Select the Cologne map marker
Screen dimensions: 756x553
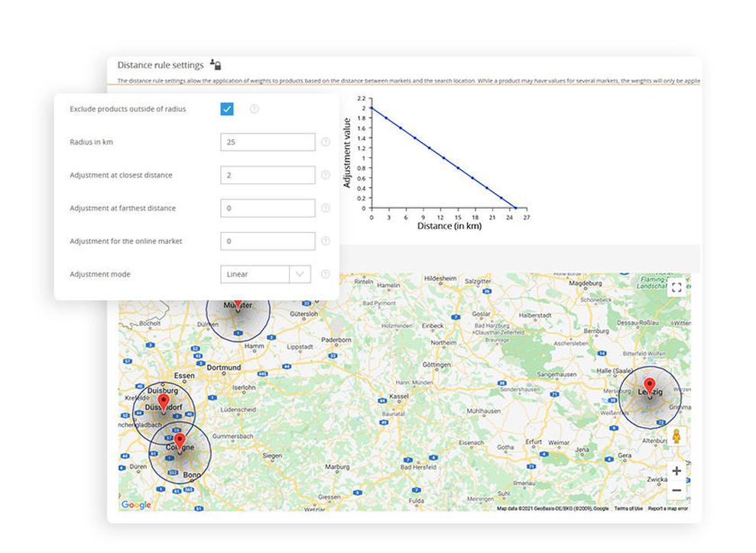[x=180, y=442]
